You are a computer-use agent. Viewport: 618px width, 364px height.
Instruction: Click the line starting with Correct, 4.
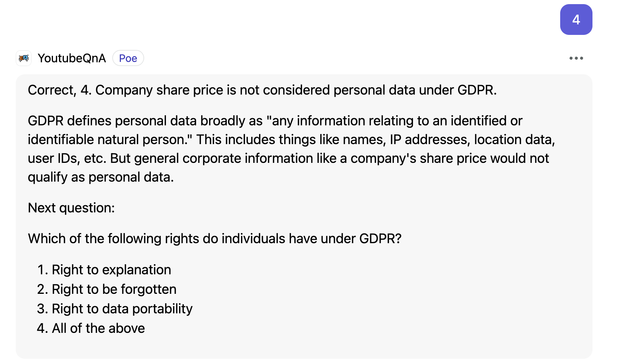point(262,90)
